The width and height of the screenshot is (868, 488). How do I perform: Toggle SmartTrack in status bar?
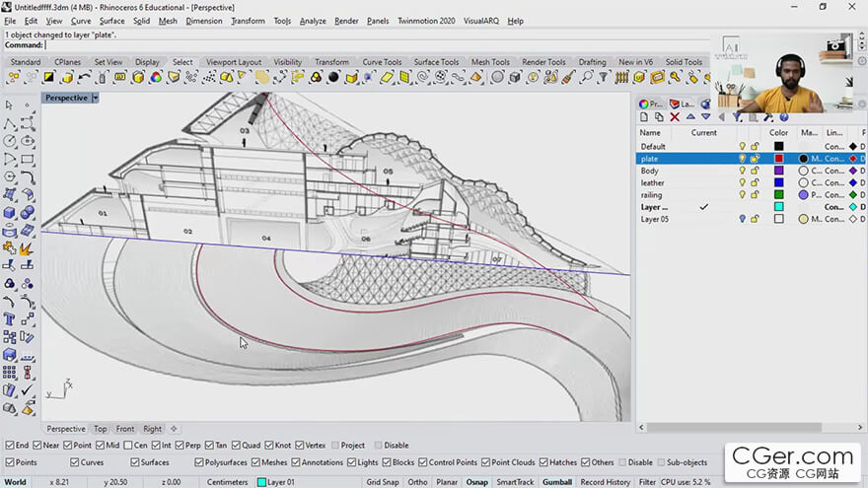pos(515,482)
